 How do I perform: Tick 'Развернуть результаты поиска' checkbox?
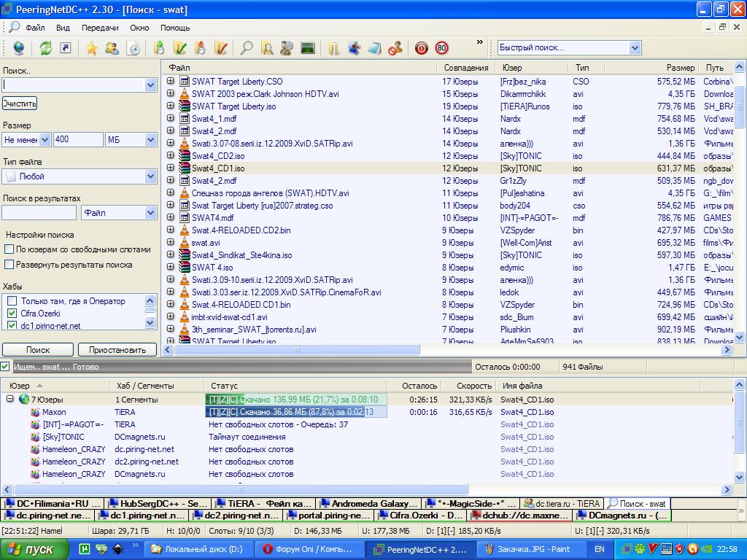(9, 265)
